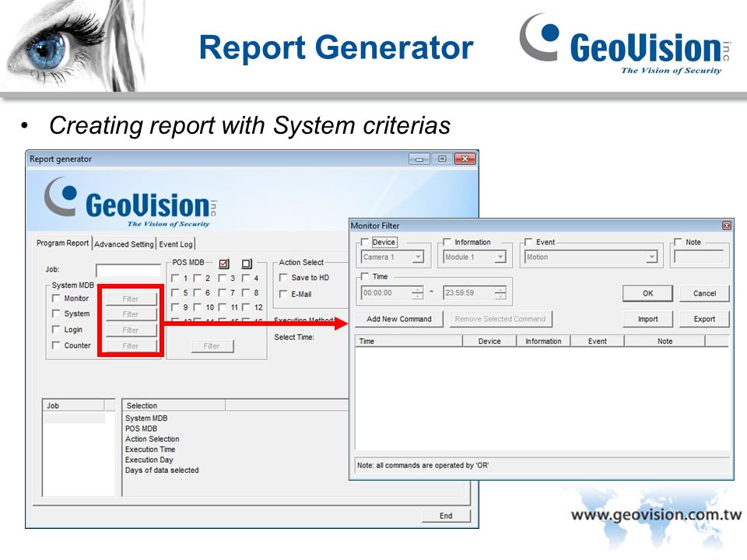Cancel the Monitor Filter dialog
The width and height of the screenshot is (747, 560).
pos(704,293)
